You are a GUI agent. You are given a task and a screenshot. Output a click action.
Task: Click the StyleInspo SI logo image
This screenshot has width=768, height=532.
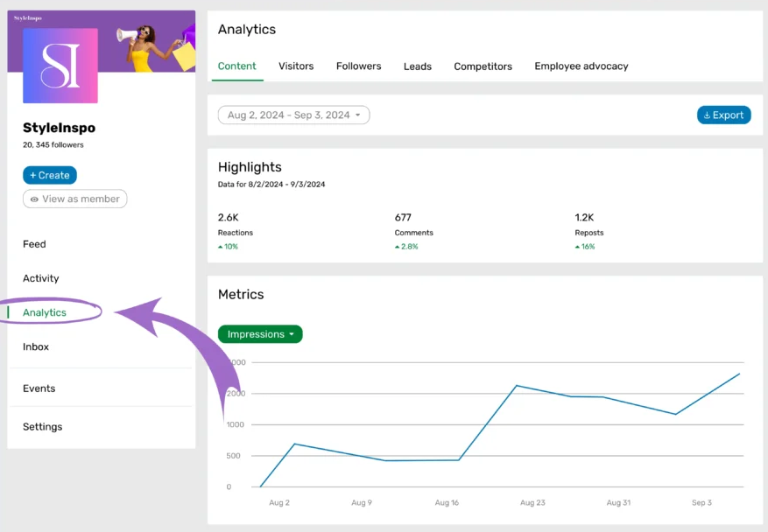point(60,66)
